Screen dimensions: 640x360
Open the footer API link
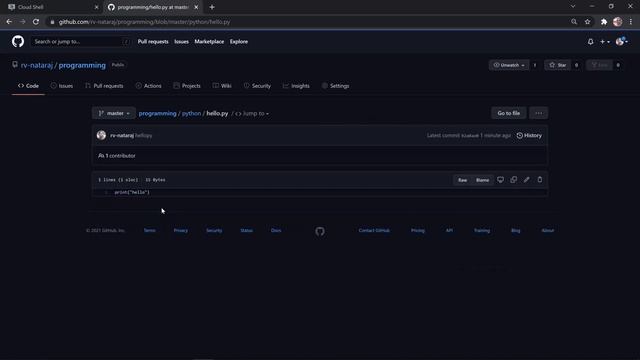(449, 231)
